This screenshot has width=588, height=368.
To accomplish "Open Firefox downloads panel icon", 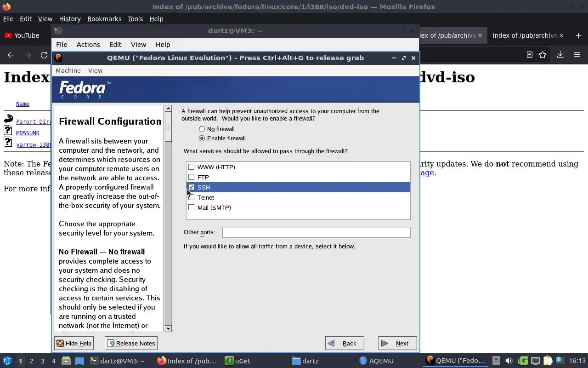I will (560, 55).
